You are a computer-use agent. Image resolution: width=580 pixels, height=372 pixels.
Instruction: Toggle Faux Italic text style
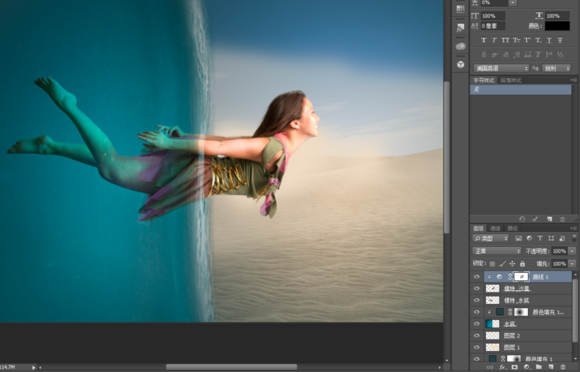(x=494, y=40)
